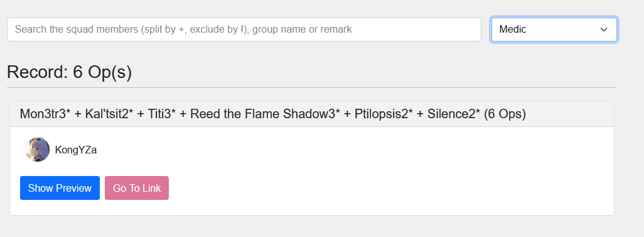
Task: Select the Medic label in the combo box
Action: coord(513,30)
